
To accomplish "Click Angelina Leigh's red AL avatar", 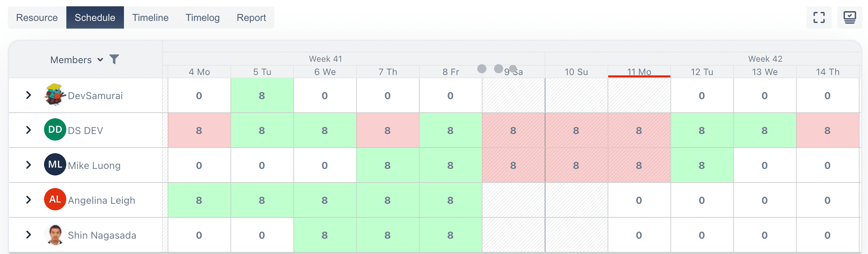I will (x=55, y=200).
